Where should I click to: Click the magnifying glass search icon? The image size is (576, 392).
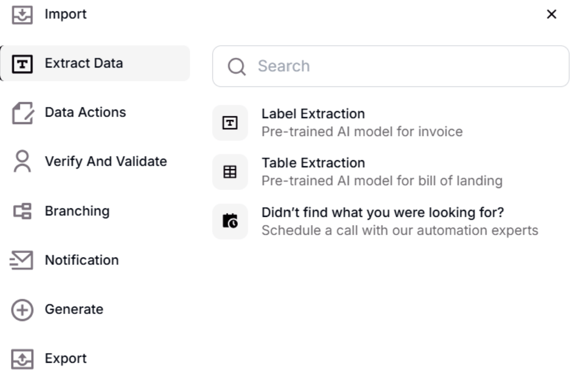(x=236, y=66)
